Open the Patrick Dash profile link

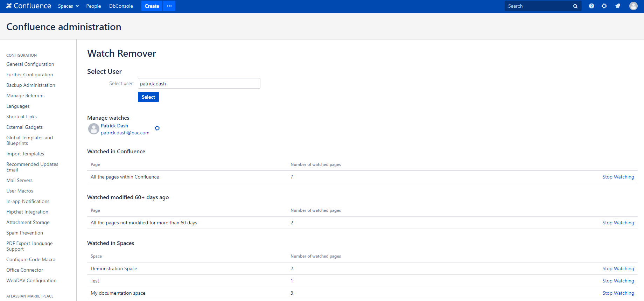(114, 126)
